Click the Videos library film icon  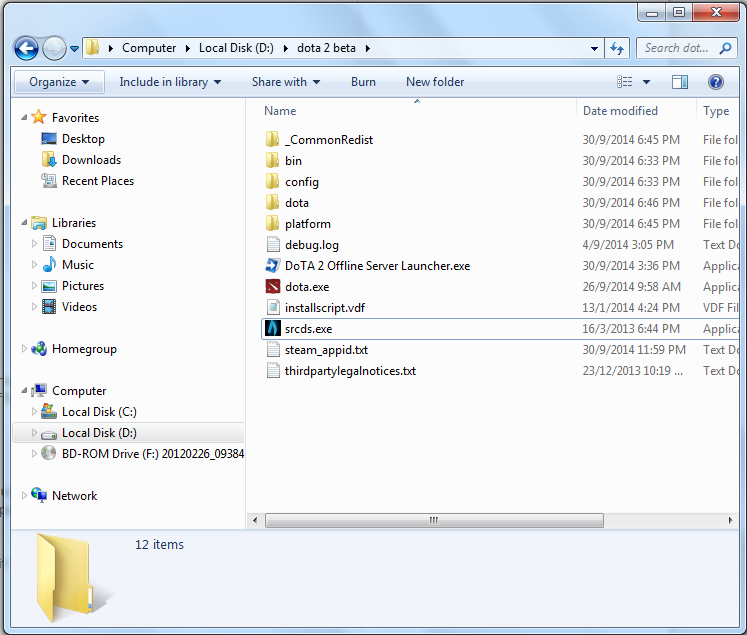coord(49,306)
